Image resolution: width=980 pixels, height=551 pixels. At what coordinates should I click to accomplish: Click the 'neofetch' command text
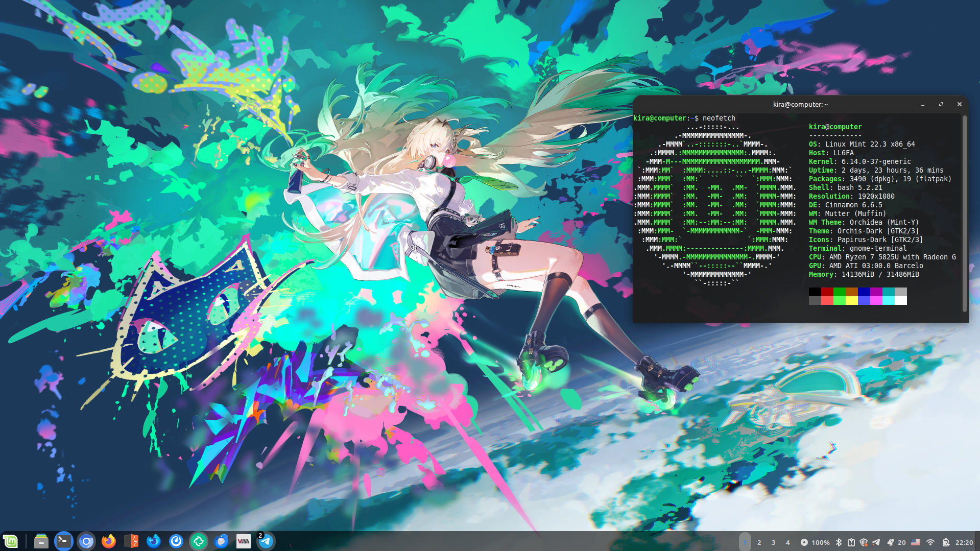coord(719,118)
